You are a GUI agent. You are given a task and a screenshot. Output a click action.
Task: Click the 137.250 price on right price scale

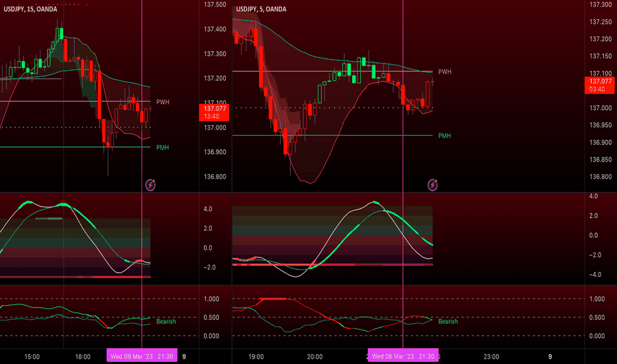(x=600, y=22)
